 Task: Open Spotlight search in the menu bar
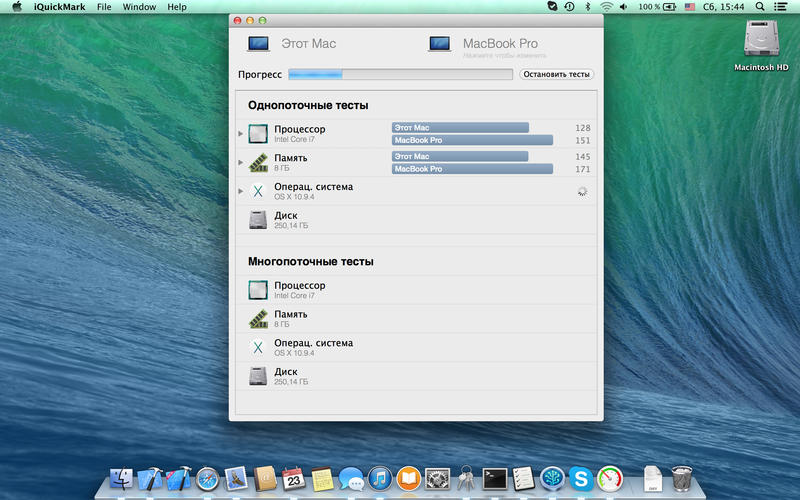[760, 7]
